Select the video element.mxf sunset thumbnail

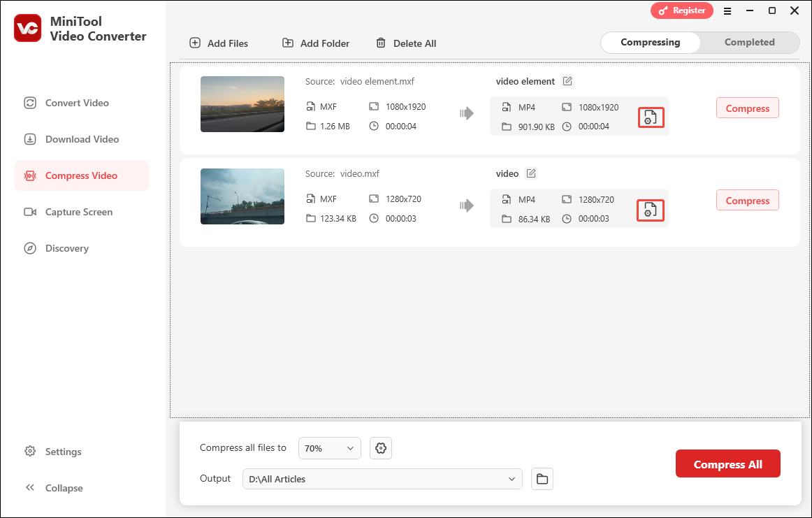pyautogui.click(x=242, y=104)
